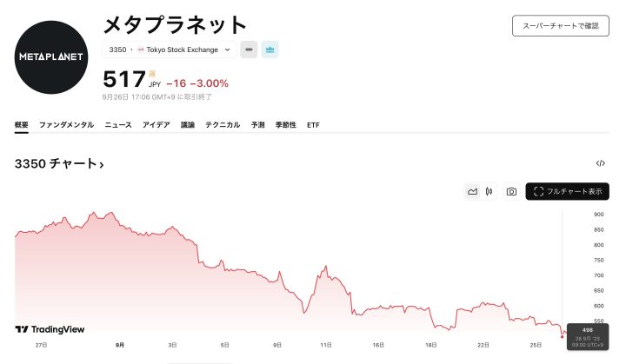Click the TradingView logo on chart
This screenshot has height=364, width=626.
click(50, 329)
